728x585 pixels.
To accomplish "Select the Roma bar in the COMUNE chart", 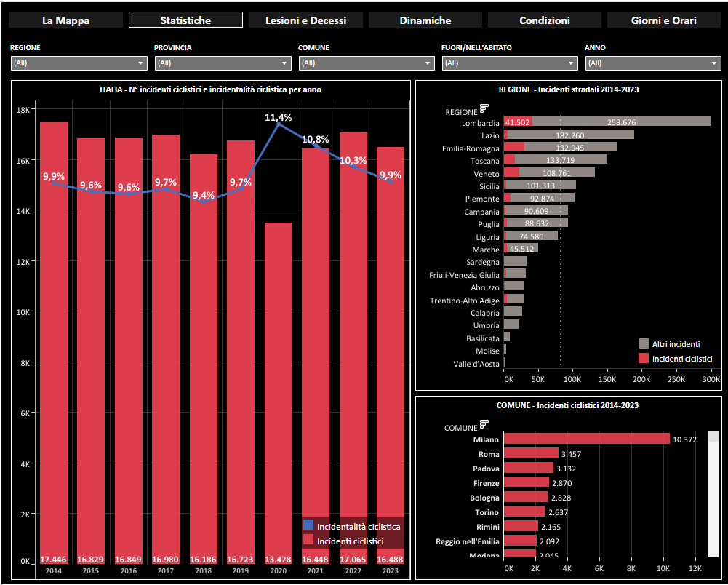I will (x=531, y=453).
